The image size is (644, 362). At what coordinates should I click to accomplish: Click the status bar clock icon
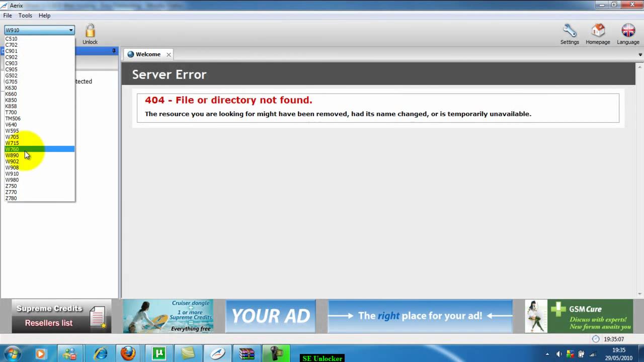[596, 339]
